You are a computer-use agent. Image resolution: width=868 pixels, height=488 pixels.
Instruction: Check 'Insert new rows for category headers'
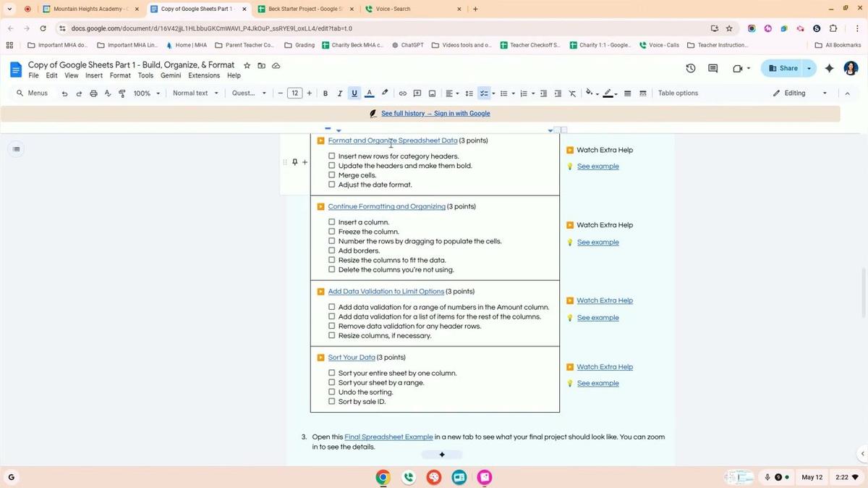pyautogui.click(x=332, y=156)
